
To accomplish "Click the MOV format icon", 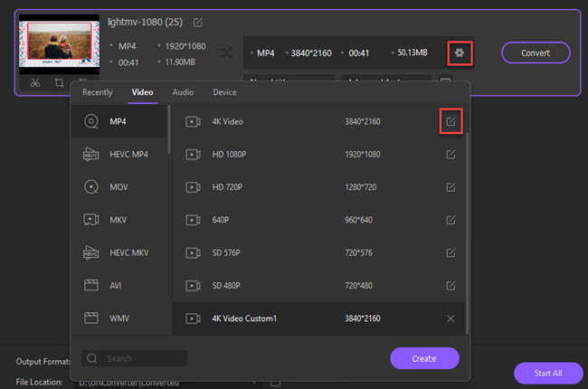I will pyautogui.click(x=91, y=186).
